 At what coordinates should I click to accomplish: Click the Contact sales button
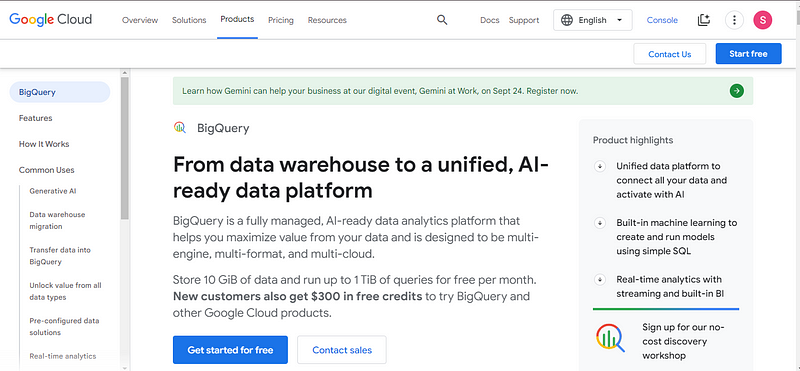pyautogui.click(x=342, y=350)
